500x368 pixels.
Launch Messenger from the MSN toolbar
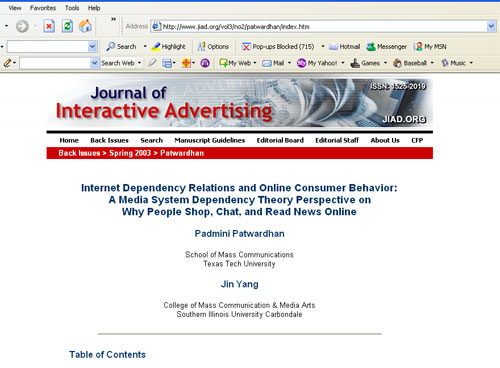(387, 47)
